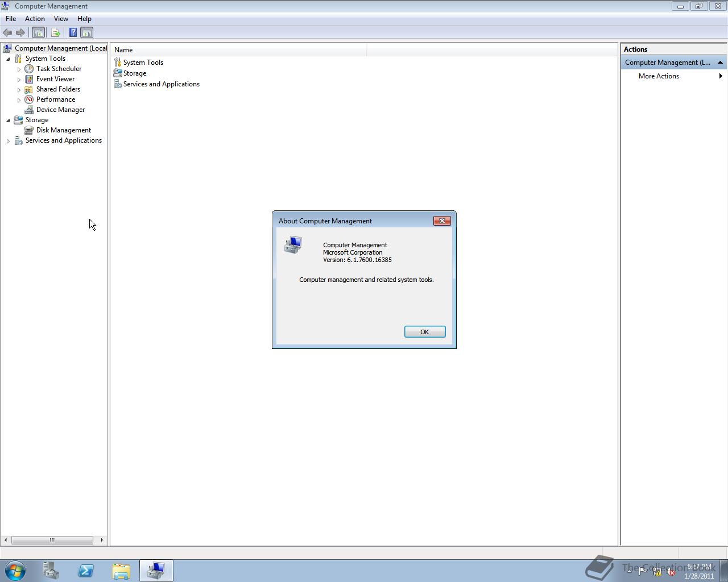Click the Performance gauge icon in the tree
The height and width of the screenshot is (582, 728).
(x=29, y=99)
